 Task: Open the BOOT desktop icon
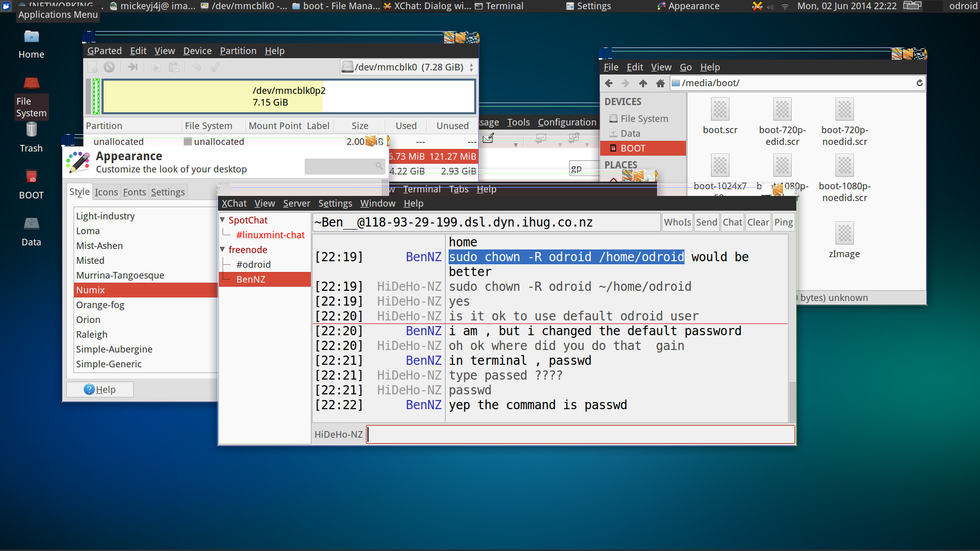coord(31,185)
